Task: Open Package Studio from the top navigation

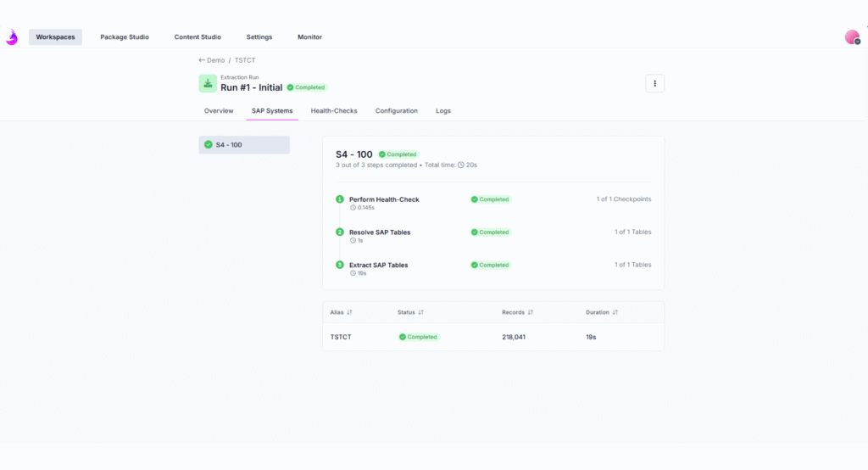Action: tap(125, 37)
